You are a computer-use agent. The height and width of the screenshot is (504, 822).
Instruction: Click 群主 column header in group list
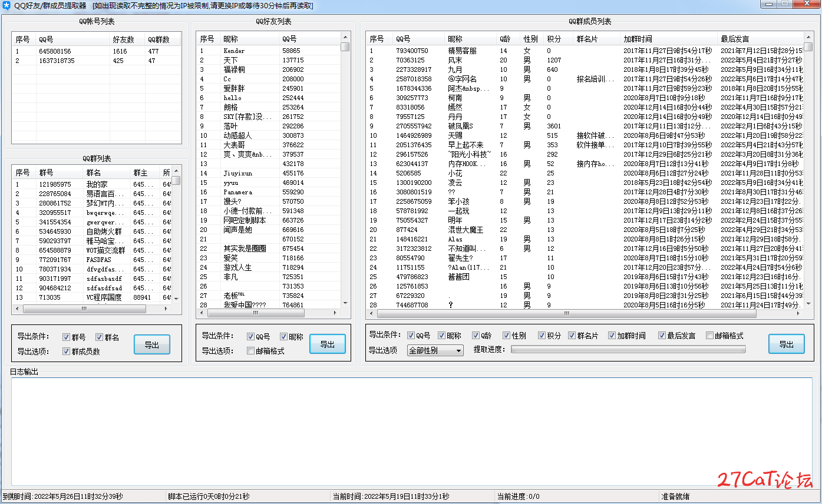(x=145, y=173)
